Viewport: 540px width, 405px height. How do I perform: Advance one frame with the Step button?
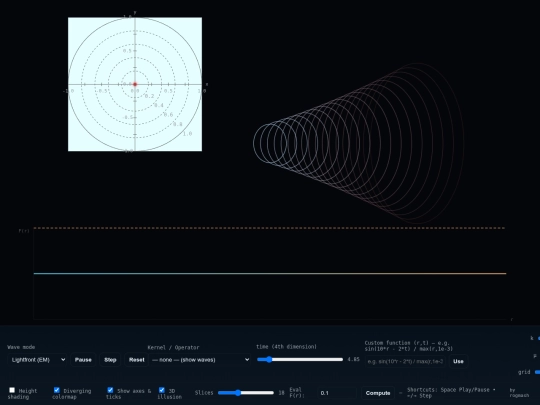pyautogui.click(x=110, y=360)
